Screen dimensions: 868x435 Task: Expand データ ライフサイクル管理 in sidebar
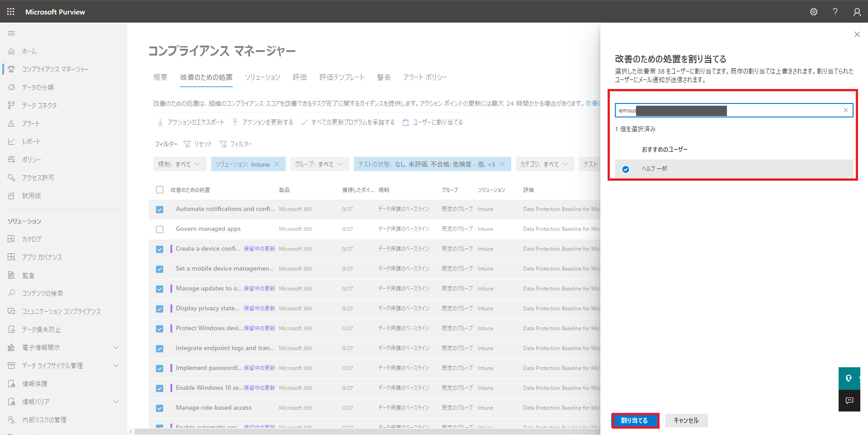pos(116,365)
